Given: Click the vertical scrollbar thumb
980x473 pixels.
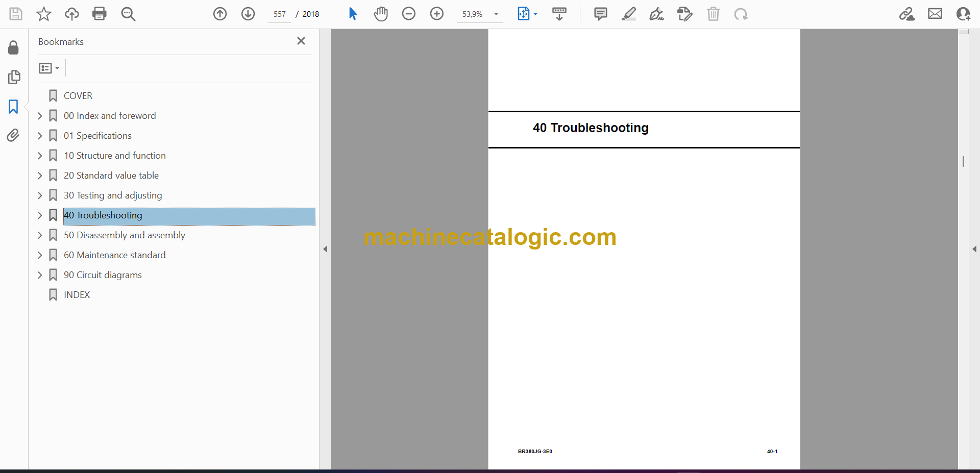Looking at the screenshot, I should point(963,161).
